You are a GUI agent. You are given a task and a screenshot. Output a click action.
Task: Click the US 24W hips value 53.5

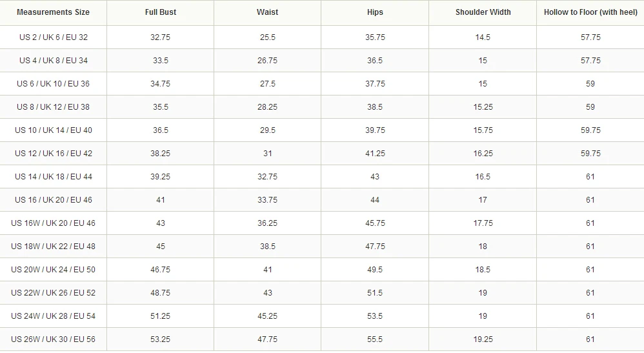375,316
